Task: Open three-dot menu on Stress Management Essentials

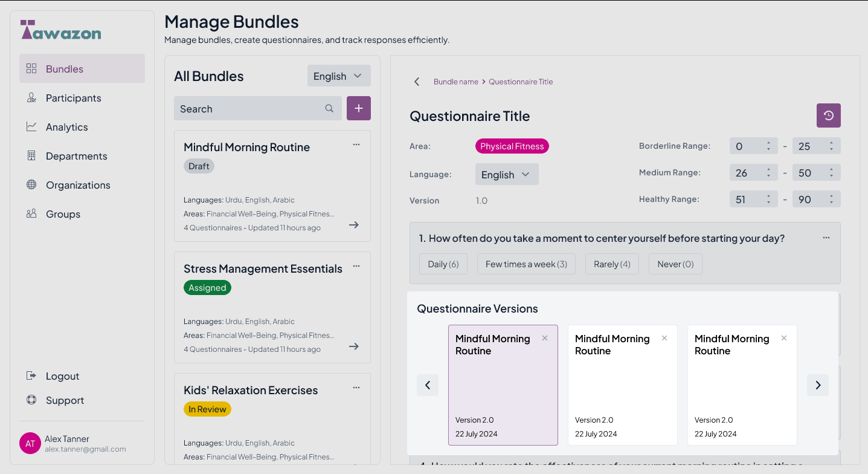Action: (356, 266)
